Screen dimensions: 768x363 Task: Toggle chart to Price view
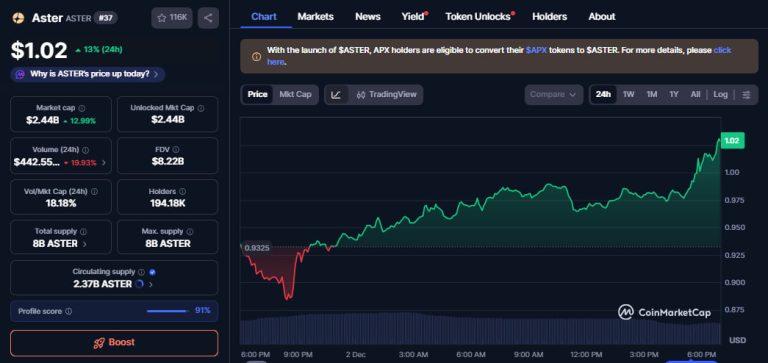coord(258,95)
